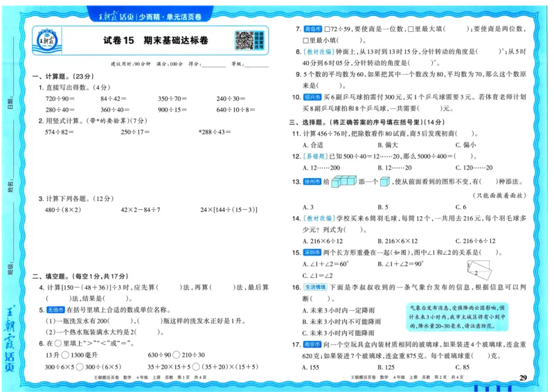Click the problem 900÷15=
The width and height of the screenshot is (554, 392).
point(172,110)
